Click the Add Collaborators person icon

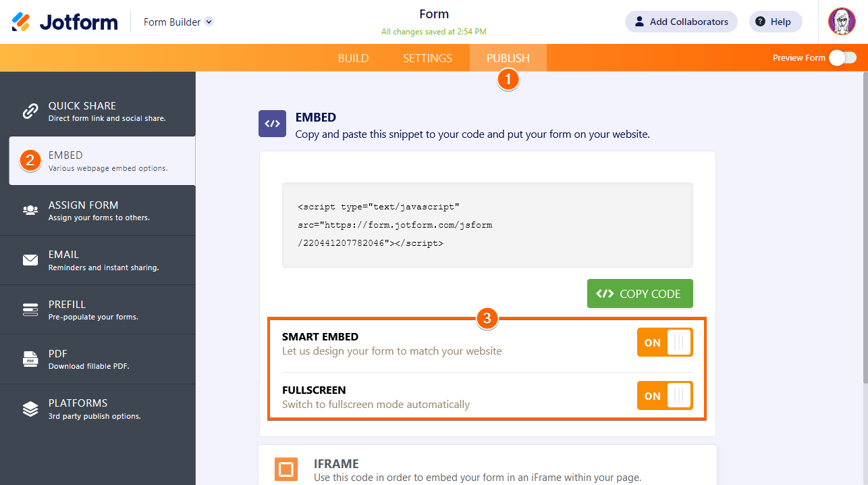(640, 22)
